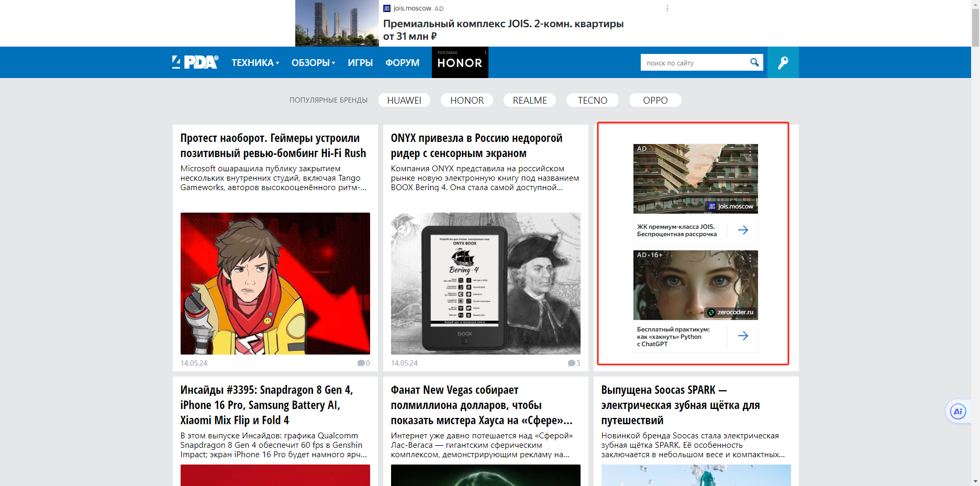Select the HUAWEI brand pill
The image size is (980, 486).
pyautogui.click(x=404, y=100)
